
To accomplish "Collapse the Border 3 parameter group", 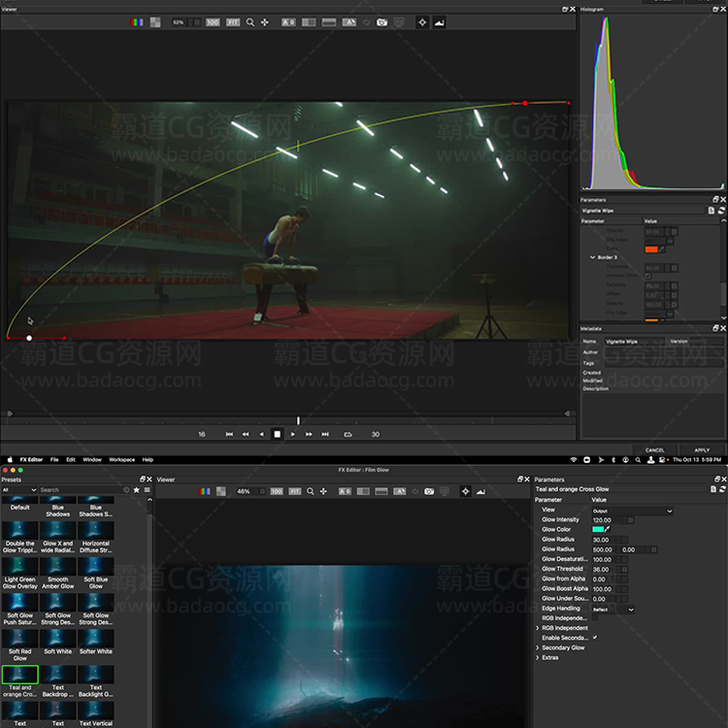I will 592,257.
